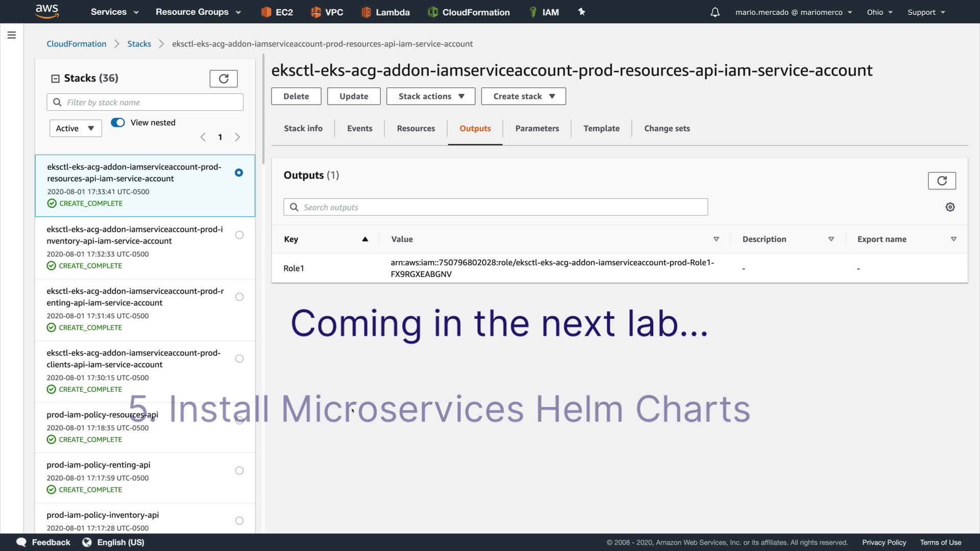Refresh the Outputs table
Screen dimensions: 980x551
pos(941,181)
